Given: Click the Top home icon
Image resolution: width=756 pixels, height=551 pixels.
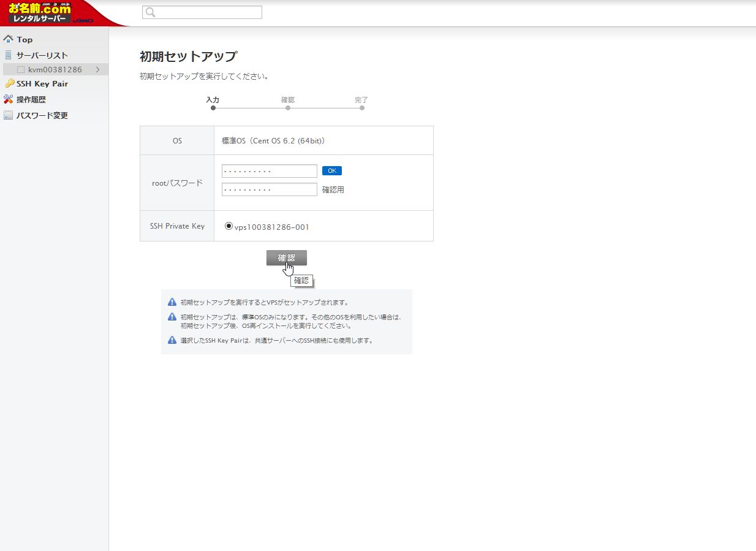Looking at the screenshot, I should pyautogui.click(x=9, y=39).
